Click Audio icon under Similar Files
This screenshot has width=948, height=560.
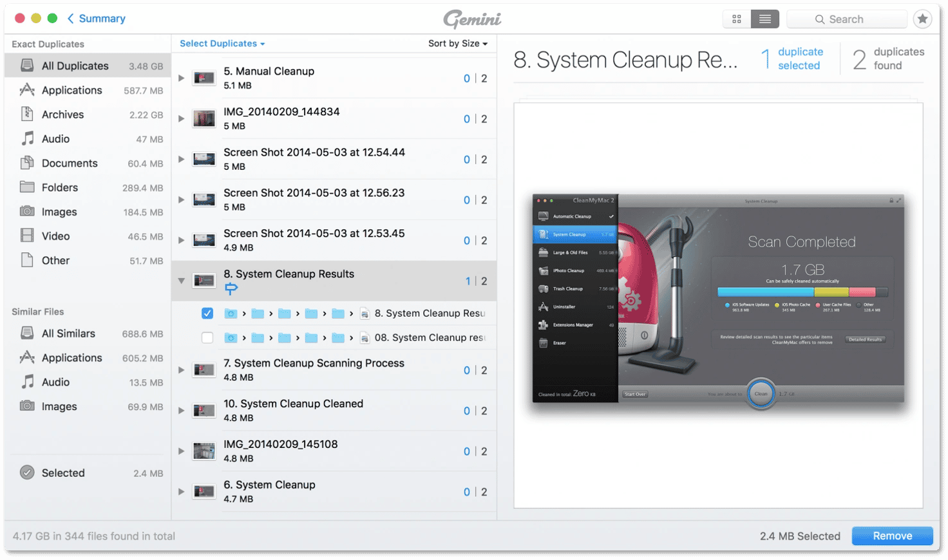[x=27, y=382]
